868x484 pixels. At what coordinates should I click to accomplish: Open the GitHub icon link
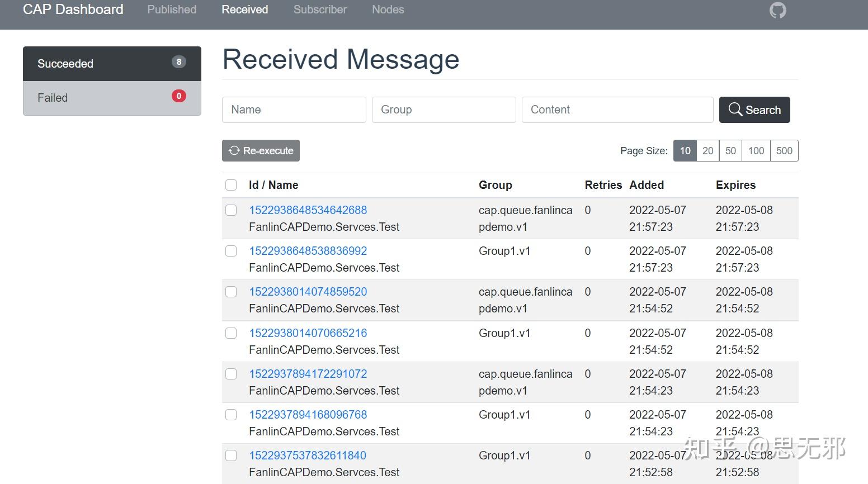click(x=777, y=10)
